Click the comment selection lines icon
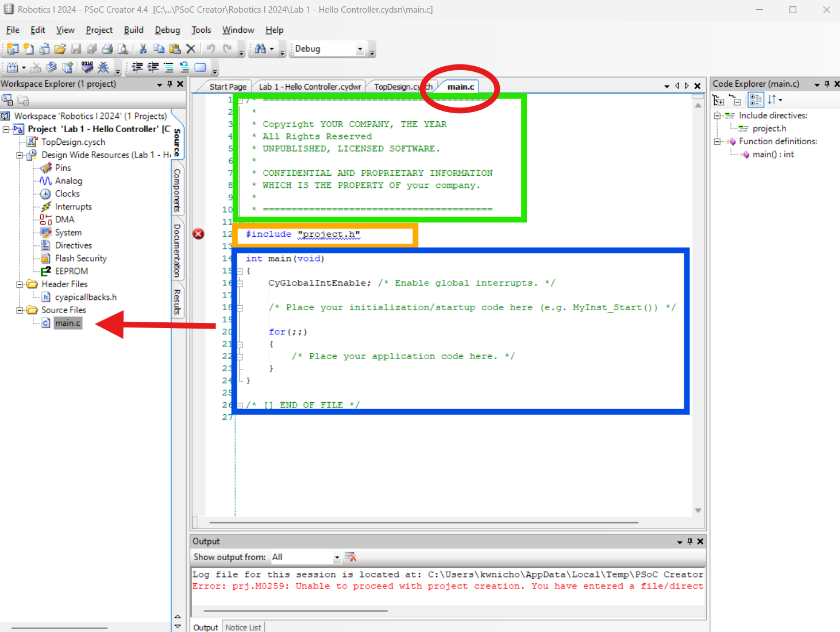 click(x=169, y=67)
